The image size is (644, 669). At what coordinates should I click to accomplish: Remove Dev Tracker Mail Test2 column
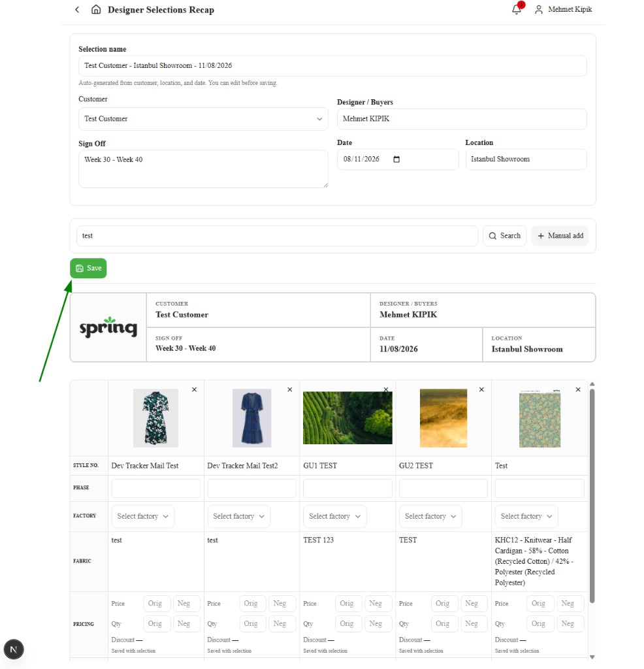pyautogui.click(x=289, y=389)
